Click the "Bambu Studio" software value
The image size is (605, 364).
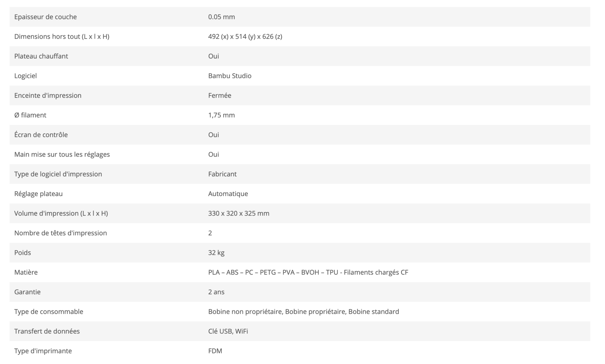[230, 76]
